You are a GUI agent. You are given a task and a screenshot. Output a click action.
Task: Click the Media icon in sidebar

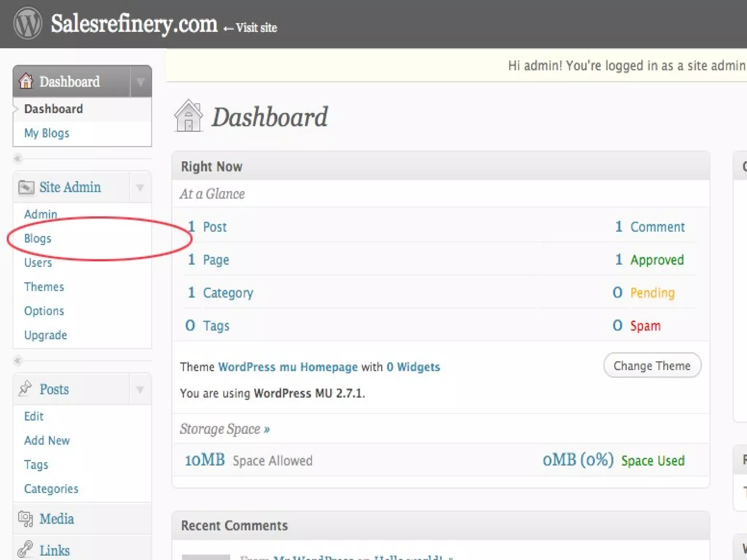(26, 519)
